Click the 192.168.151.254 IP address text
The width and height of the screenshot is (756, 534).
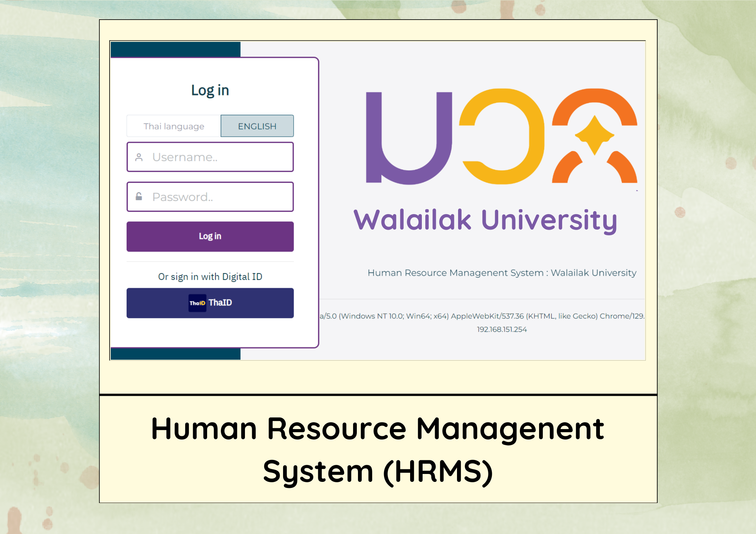[502, 329]
